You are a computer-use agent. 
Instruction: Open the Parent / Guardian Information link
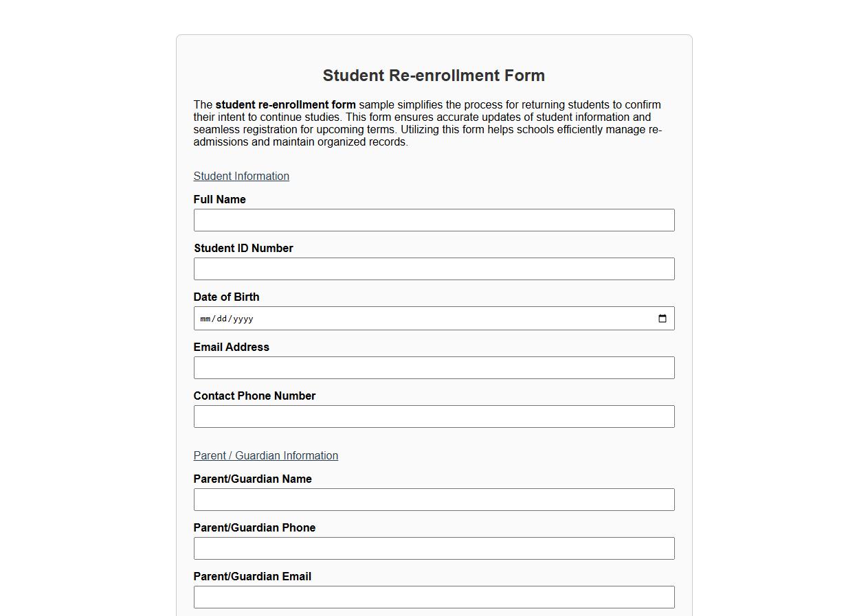pos(265,455)
